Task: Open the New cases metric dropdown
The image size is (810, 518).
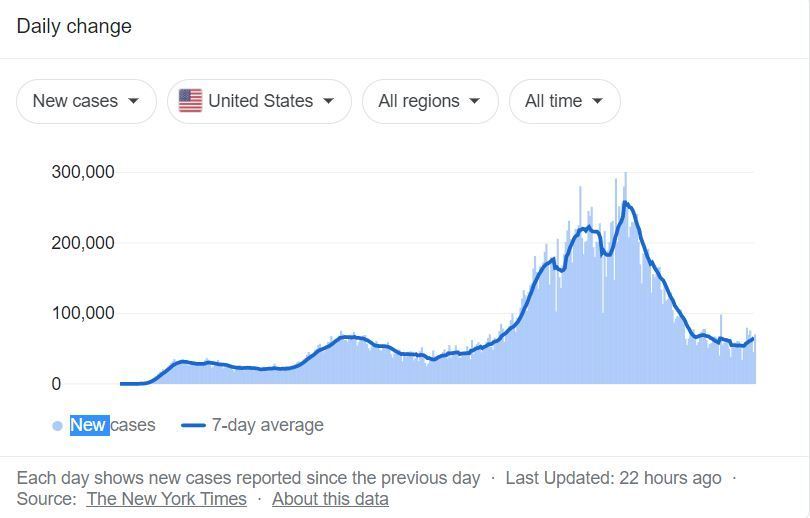Action: pyautogui.click(x=86, y=101)
